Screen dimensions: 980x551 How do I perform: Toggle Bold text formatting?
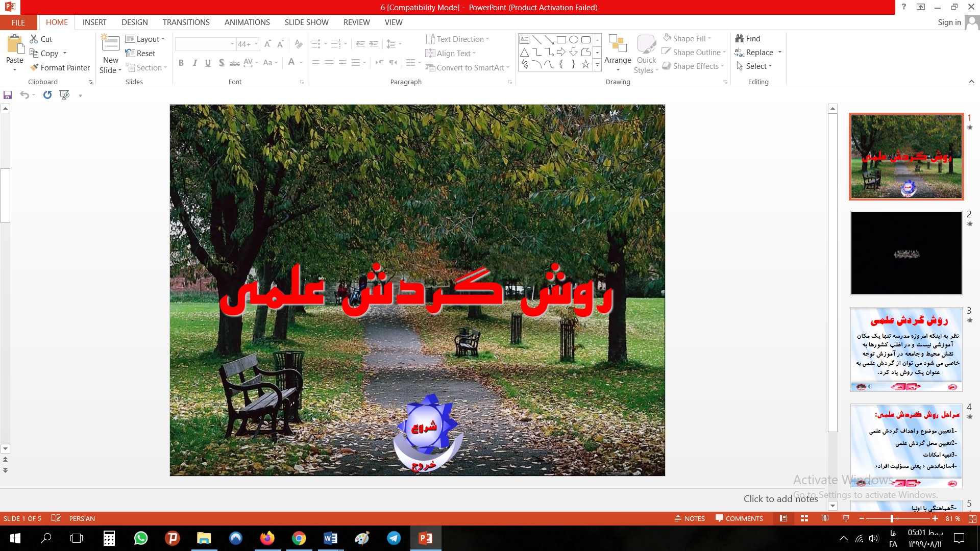tap(181, 63)
